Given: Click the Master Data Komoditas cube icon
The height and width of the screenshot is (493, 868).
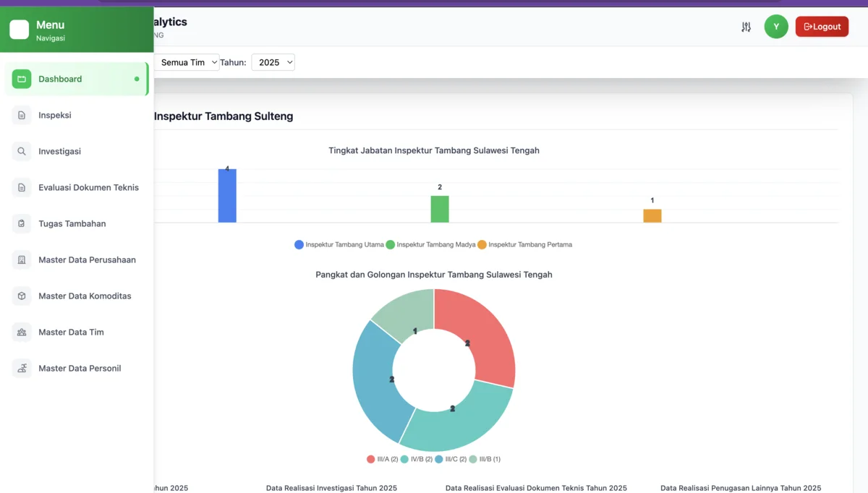Looking at the screenshot, I should [22, 296].
